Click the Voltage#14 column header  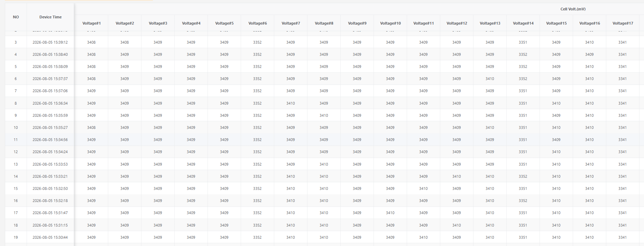coord(523,23)
